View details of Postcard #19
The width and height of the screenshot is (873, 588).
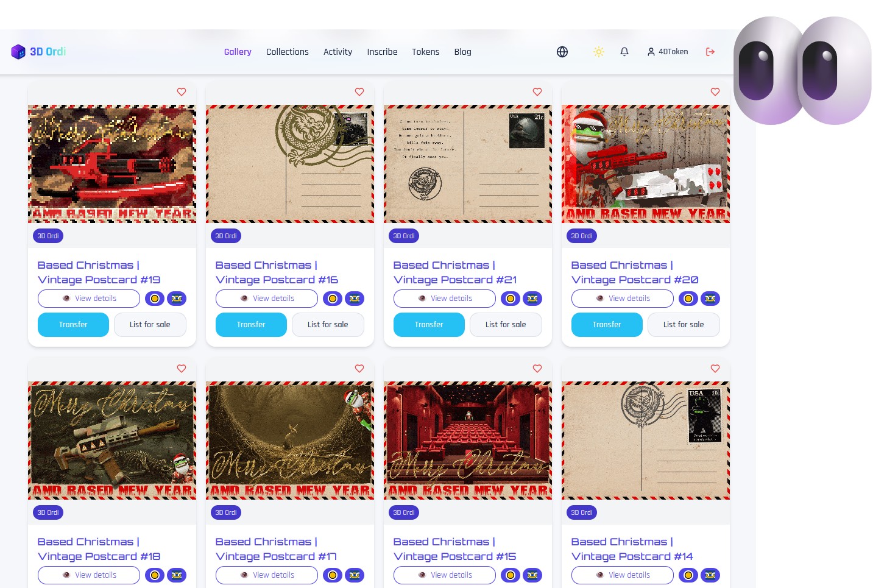89,299
